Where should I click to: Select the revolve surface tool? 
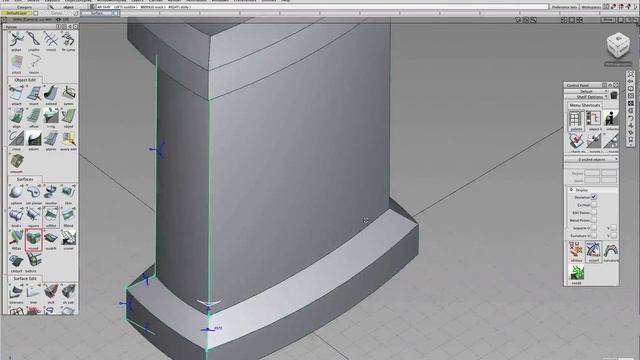pyautogui.click(x=51, y=194)
